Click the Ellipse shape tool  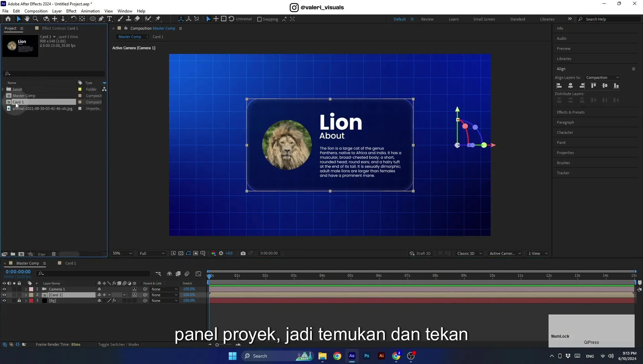[92, 19]
